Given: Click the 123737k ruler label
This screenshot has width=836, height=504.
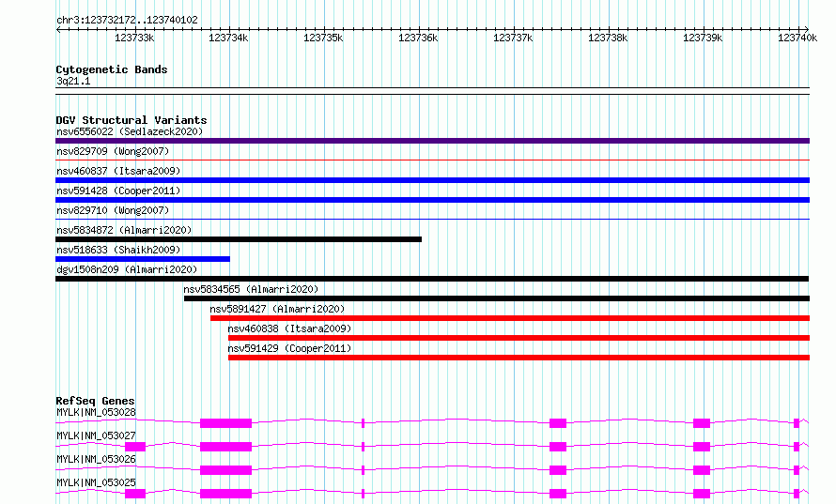Looking at the screenshot, I should click(513, 38).
